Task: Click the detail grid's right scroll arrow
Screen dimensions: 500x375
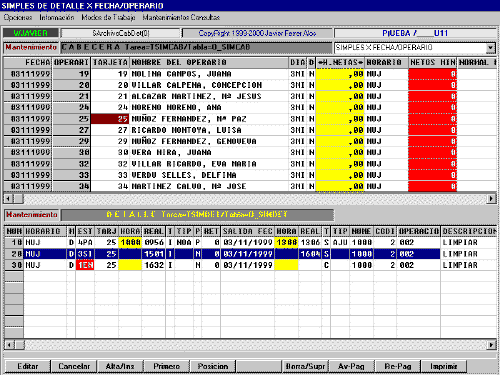Action: 491,345
